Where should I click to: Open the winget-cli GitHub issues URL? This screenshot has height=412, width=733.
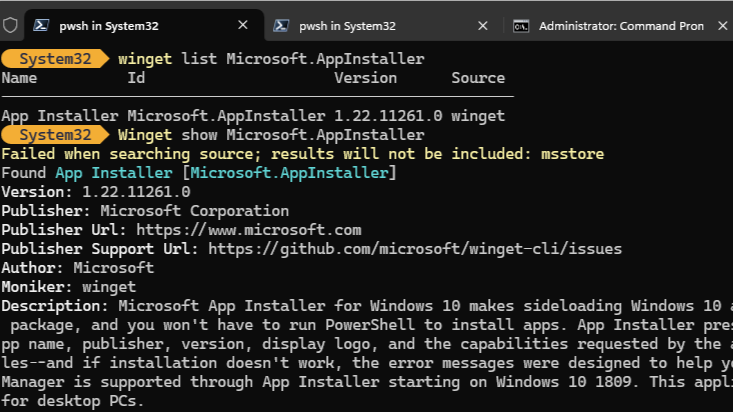tap(414, 249)
